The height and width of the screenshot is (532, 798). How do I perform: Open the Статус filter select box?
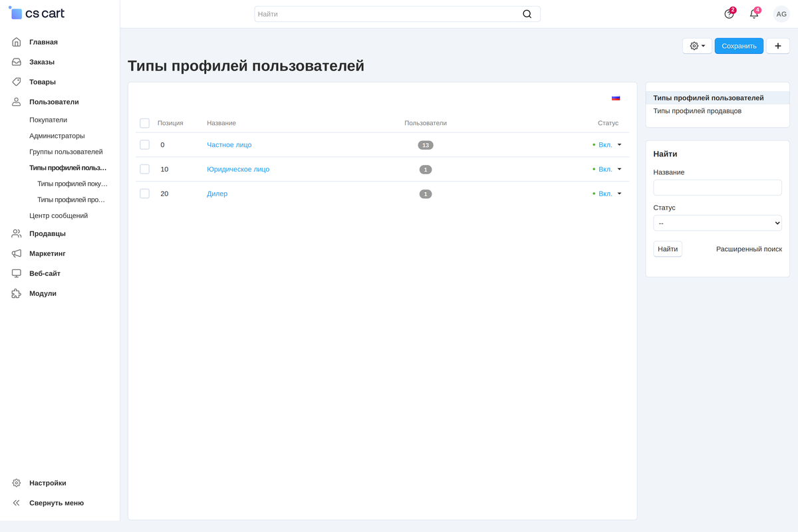pos(718,223)
